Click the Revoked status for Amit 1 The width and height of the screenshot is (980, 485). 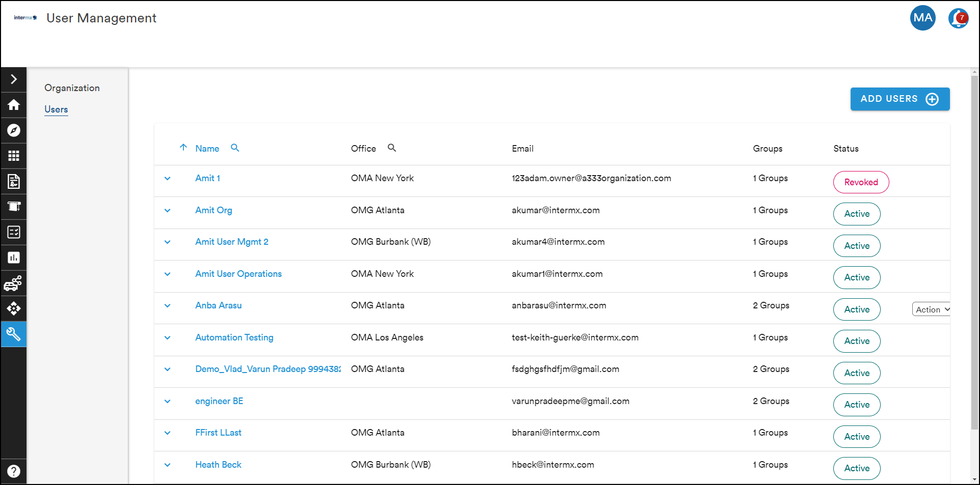[x=861, y=182]
